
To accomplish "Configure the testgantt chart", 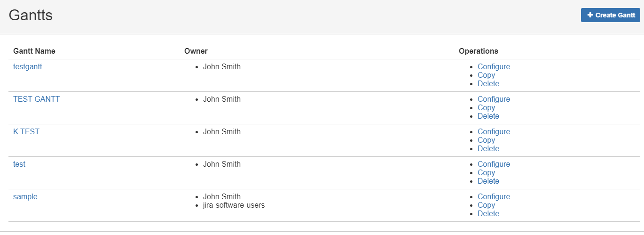I will coord(494,67).
